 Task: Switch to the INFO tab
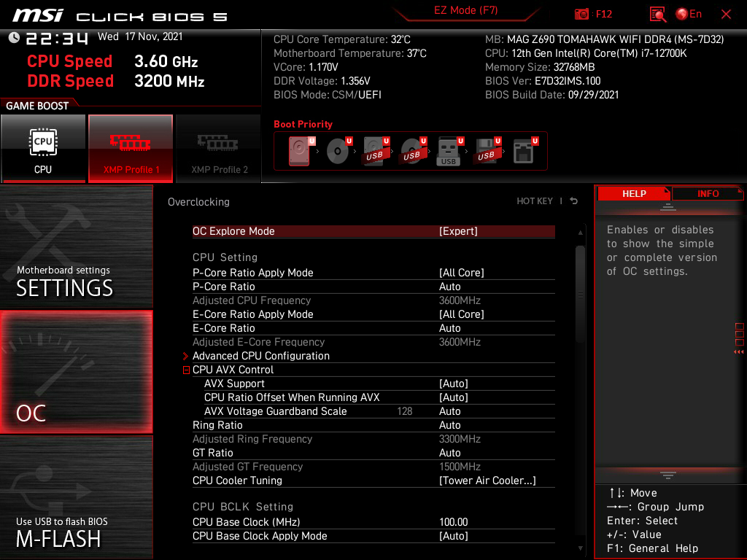click(708, 193)
